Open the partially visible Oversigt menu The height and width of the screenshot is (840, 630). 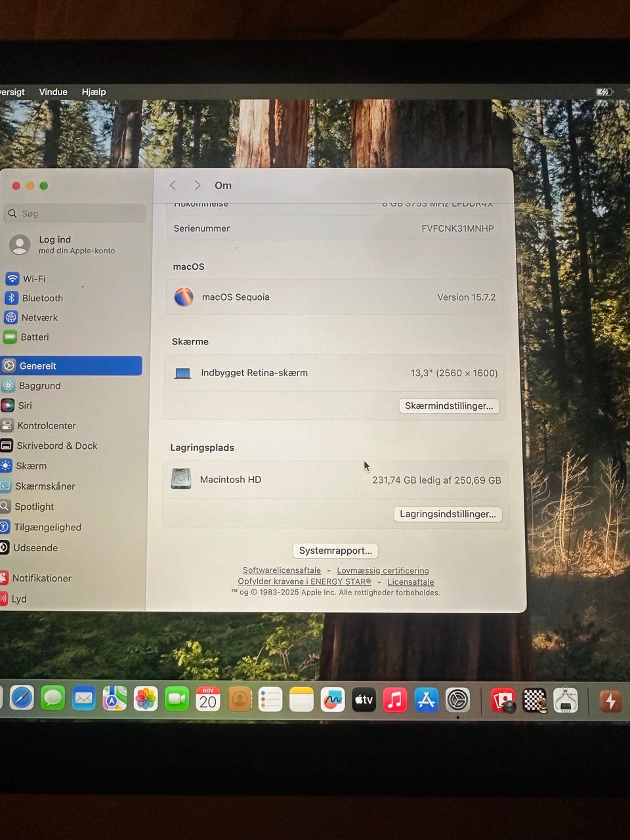12,92
